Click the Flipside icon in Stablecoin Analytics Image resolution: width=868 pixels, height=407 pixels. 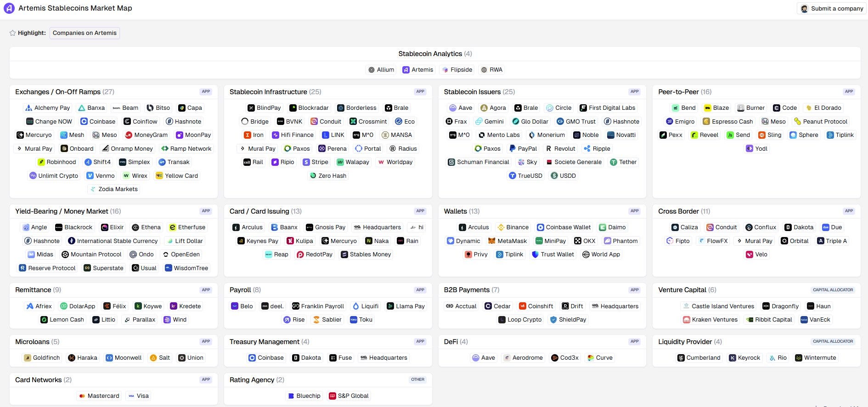(x=445, y=70)
